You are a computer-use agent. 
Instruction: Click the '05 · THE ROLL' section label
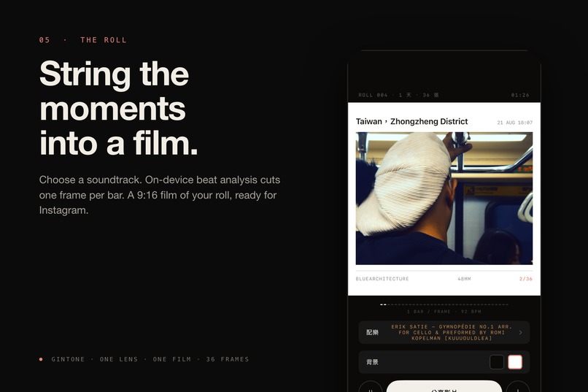click(83, 39)
